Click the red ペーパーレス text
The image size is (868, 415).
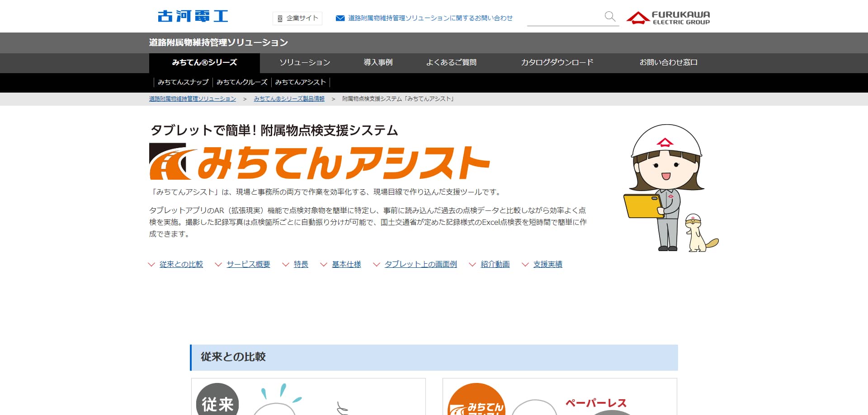[596, 403]
